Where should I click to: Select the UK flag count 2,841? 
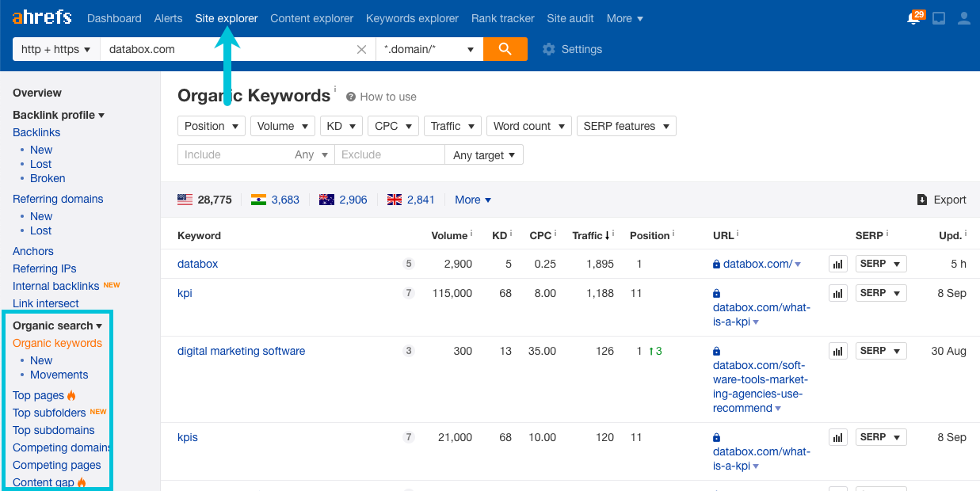(411, 200)
